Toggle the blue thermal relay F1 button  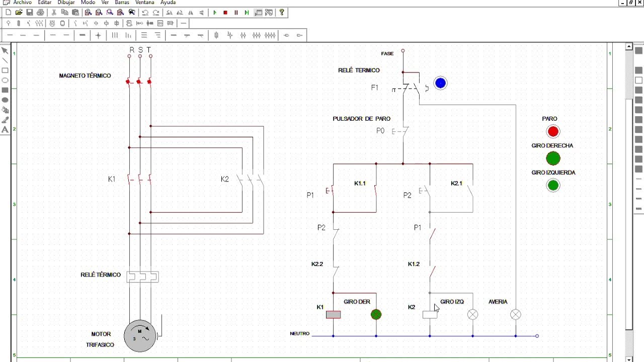point(440,83)
